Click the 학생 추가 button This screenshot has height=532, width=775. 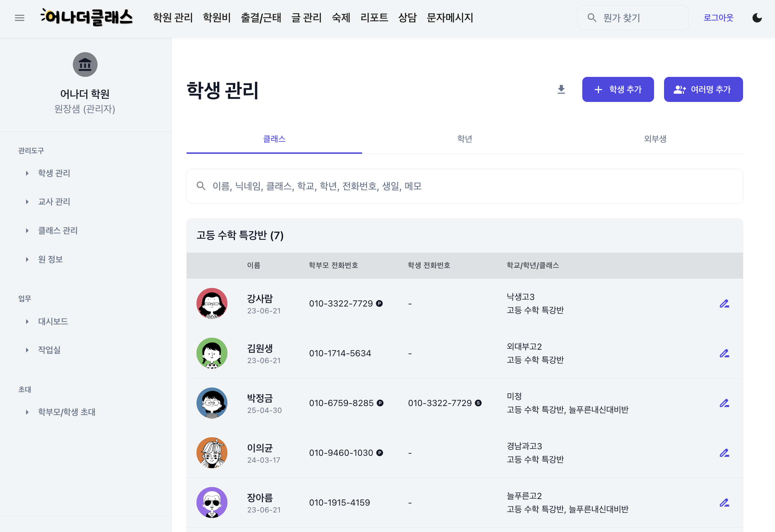(x=618, y=90)
